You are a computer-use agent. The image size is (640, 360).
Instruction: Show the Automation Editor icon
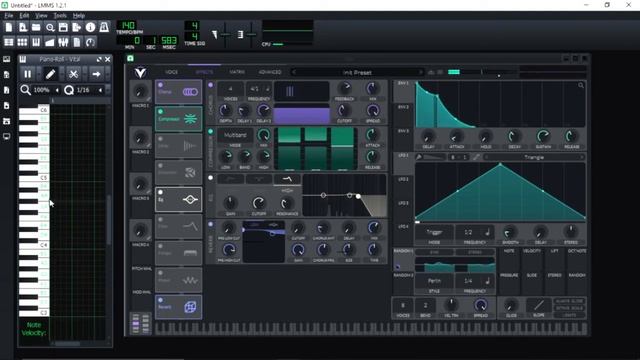click(50, 42)
